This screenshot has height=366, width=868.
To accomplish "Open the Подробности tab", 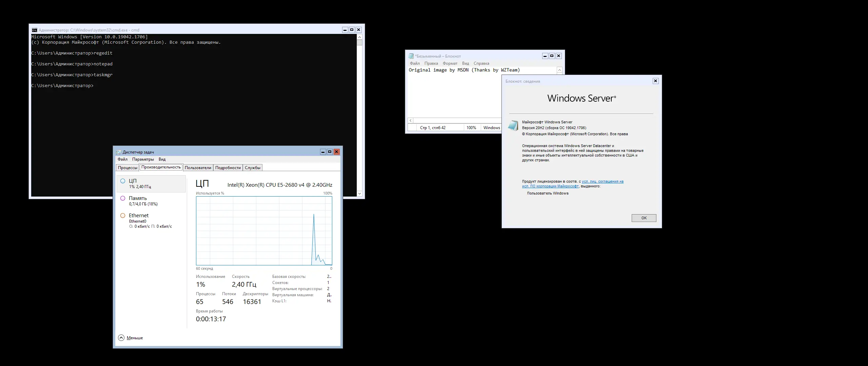I will pos(228,168).
